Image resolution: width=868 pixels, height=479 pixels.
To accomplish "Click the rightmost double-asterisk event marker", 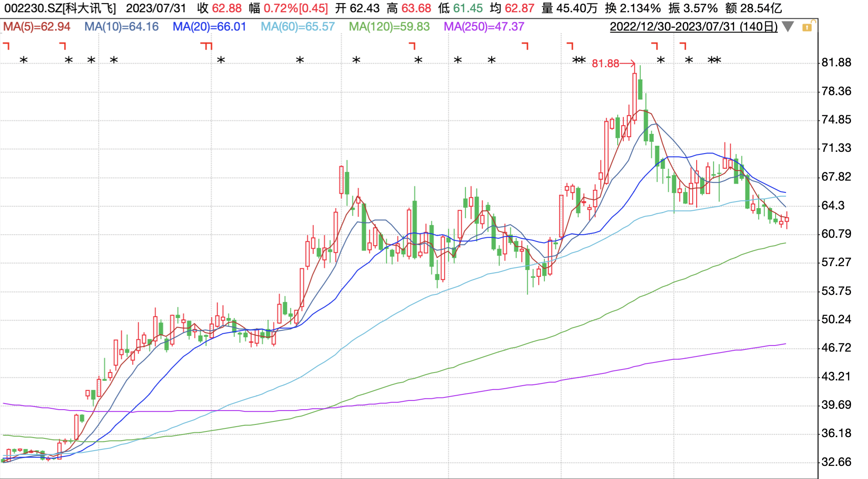I will click(x=714, y=60).
